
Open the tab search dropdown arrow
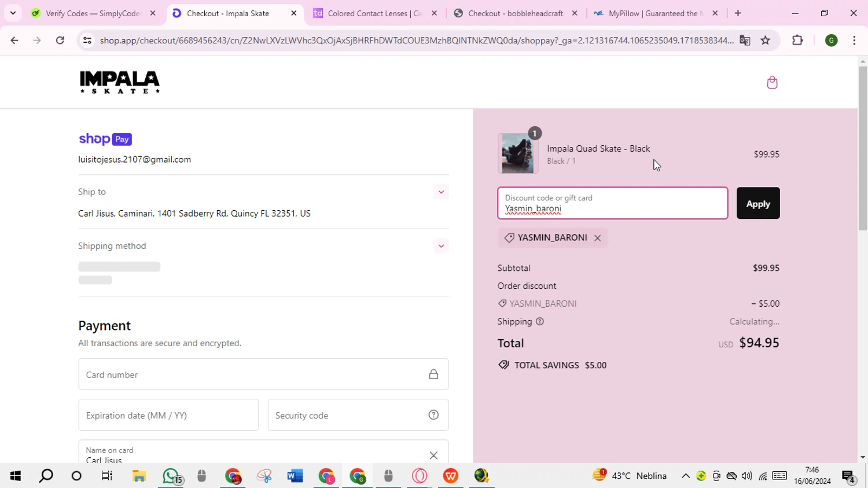point(13,13)
